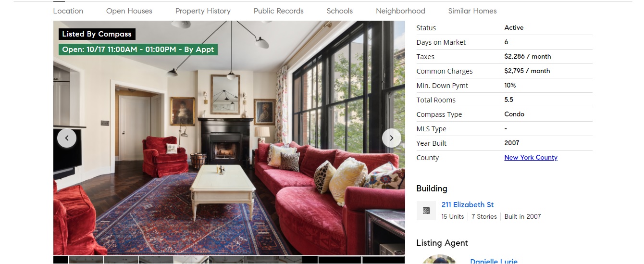Screen dimensions: 644x264
Task: Click the building icon beside 211 Elizabeth St
Action: [426, 211]
